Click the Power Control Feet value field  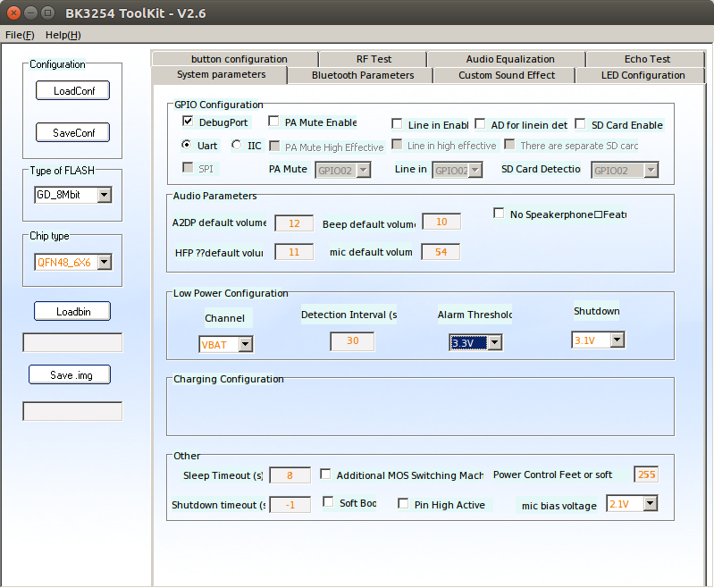646,475
